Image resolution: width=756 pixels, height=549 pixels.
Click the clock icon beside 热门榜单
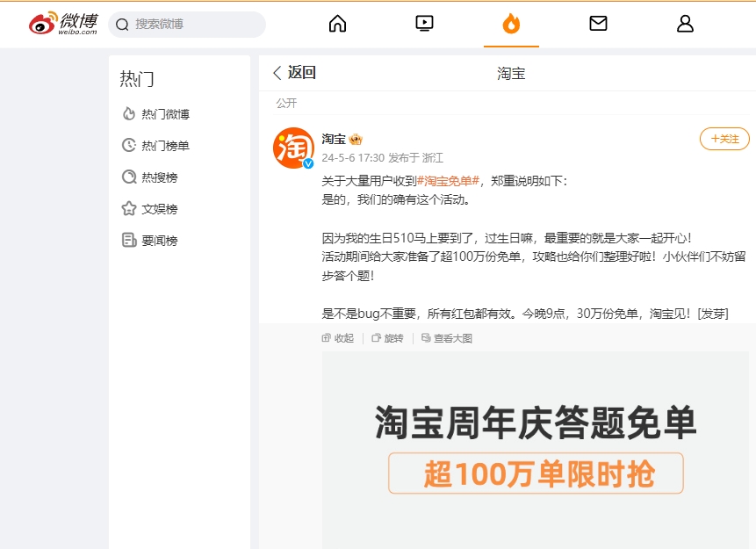129,145
